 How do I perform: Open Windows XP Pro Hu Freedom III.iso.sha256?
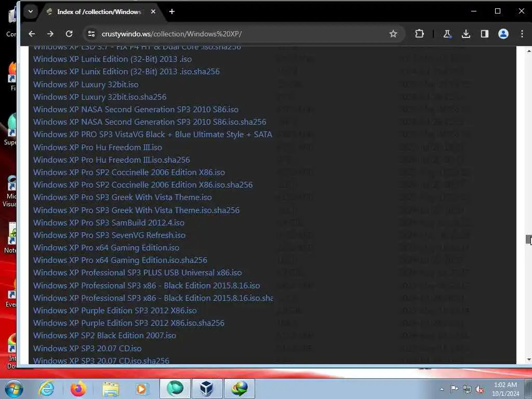(x=112, y=160)
